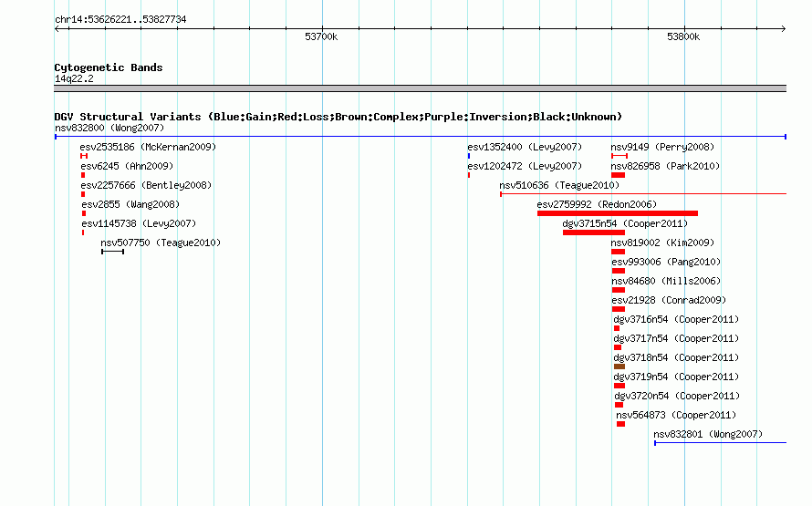812x506 pixels.
Task: Click the thick red esv2759992 bar
Action: coord(618,213)
